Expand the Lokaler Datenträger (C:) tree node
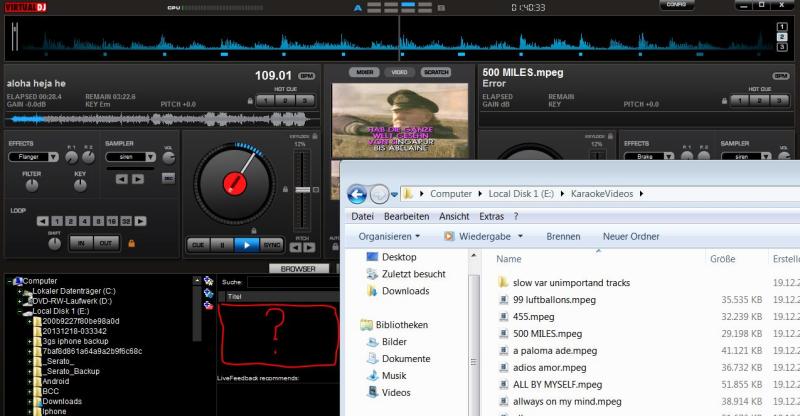Viewport: 800px width, 416px height. tap(20, 290)
